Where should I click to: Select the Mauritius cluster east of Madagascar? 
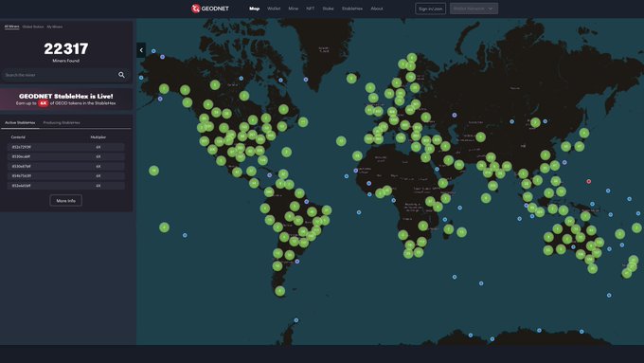[x=461, y=232]
